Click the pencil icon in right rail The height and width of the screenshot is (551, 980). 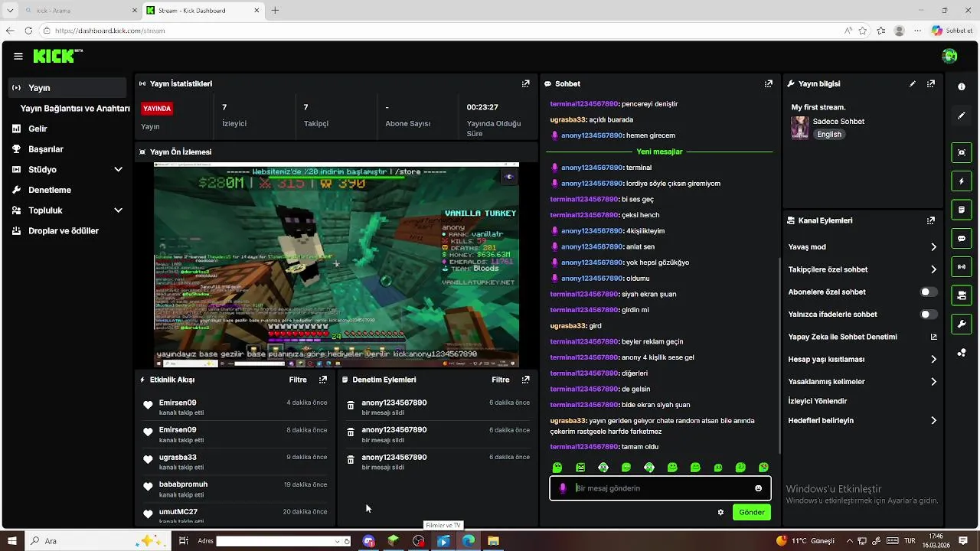coord(962,116)
